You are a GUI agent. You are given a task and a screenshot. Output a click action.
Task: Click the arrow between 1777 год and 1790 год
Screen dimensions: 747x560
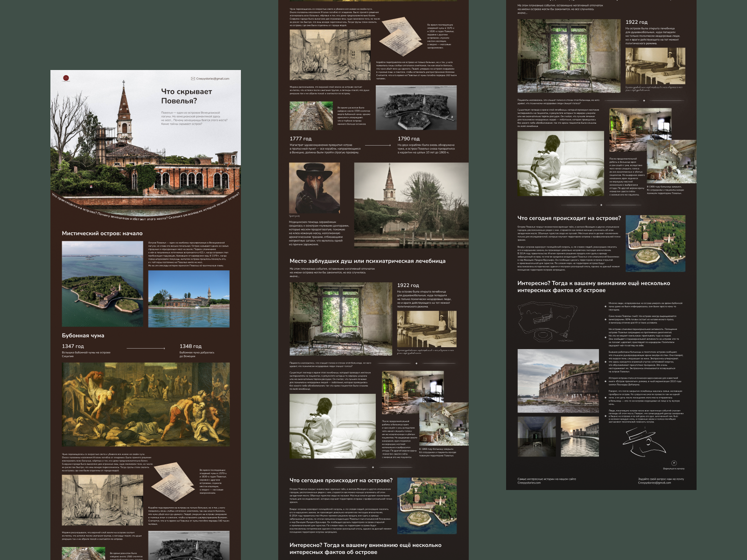[x=378, y=145]
